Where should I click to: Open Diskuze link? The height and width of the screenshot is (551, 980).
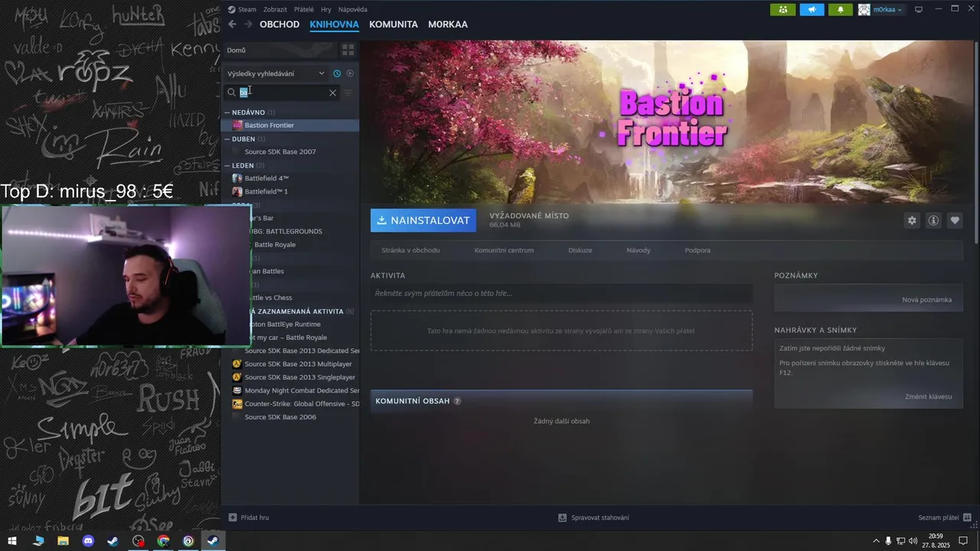[580, 250]
